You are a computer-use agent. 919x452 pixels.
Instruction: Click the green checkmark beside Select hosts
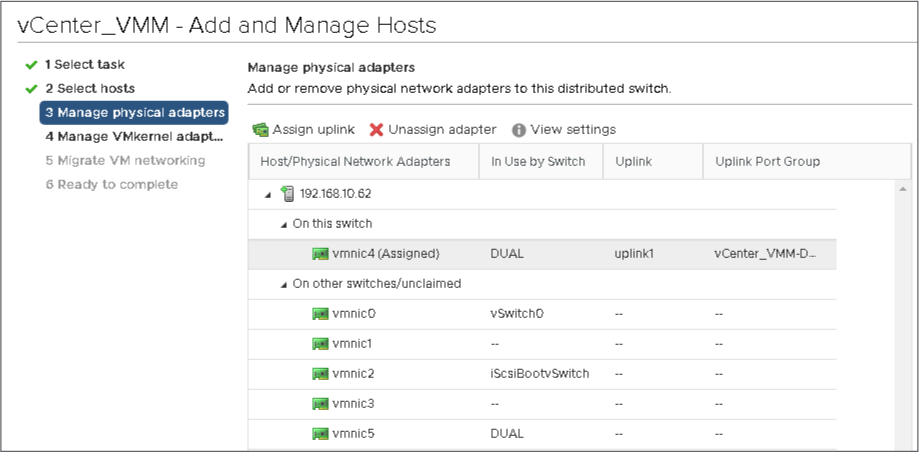pos(31,89)
